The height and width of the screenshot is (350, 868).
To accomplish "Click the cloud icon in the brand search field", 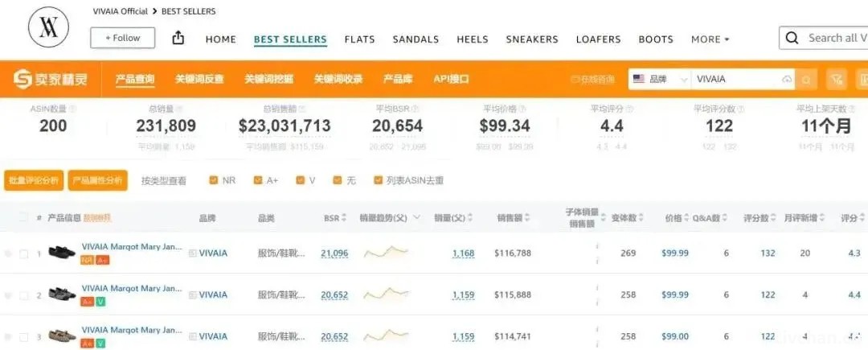I will [787, 79].
